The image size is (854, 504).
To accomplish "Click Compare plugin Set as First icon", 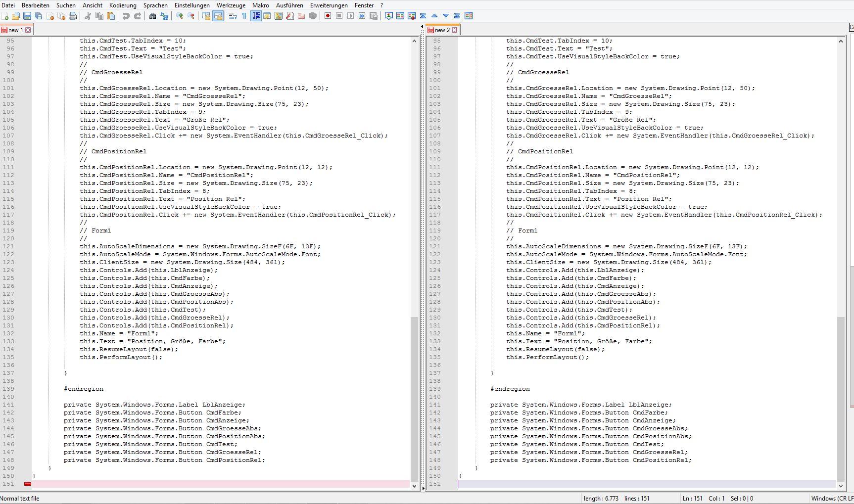I will tap(389, 16).
